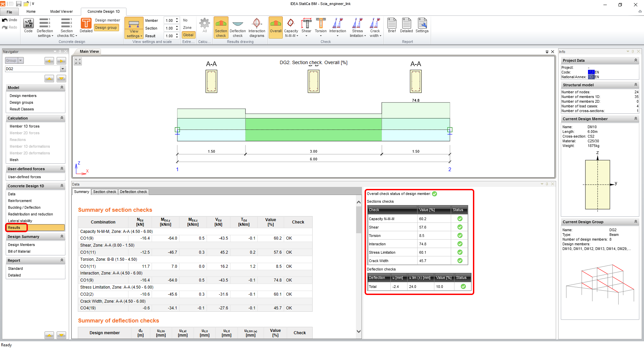Open the DG2 design group dropdown
Image resolution: width=644 pixels, height=349 pixels.
[x=63, y=69]
